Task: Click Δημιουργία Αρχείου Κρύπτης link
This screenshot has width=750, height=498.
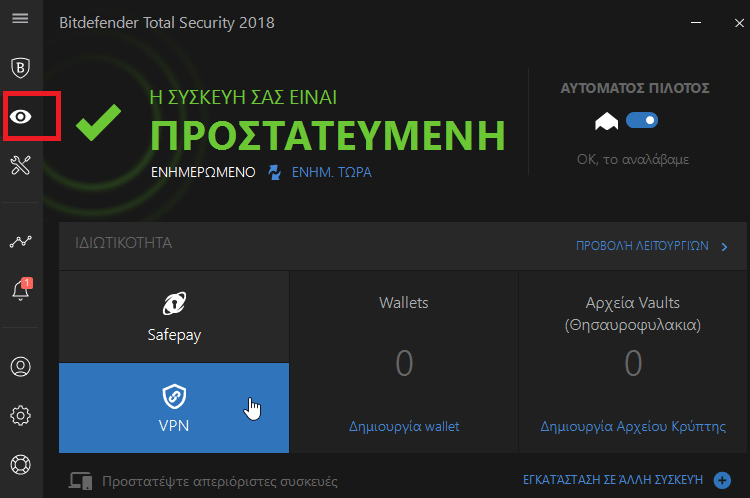Action: click(x=633, y=426)
